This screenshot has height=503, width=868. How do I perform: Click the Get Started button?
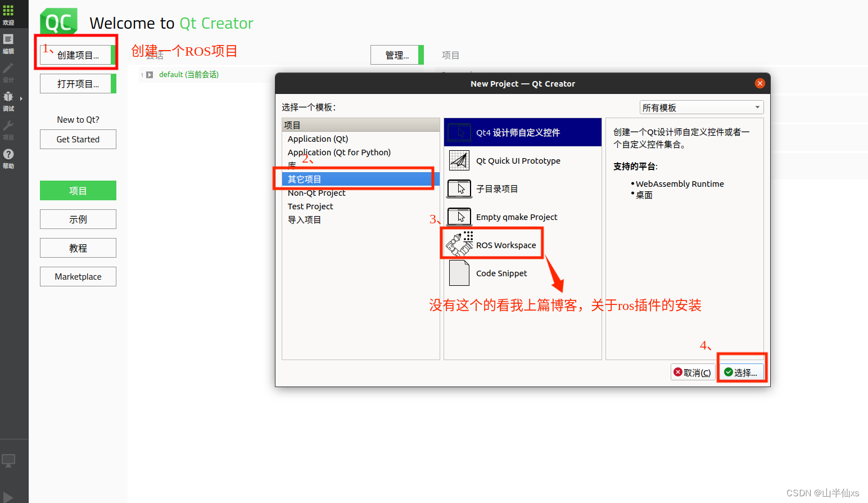(x=78, y=140)
